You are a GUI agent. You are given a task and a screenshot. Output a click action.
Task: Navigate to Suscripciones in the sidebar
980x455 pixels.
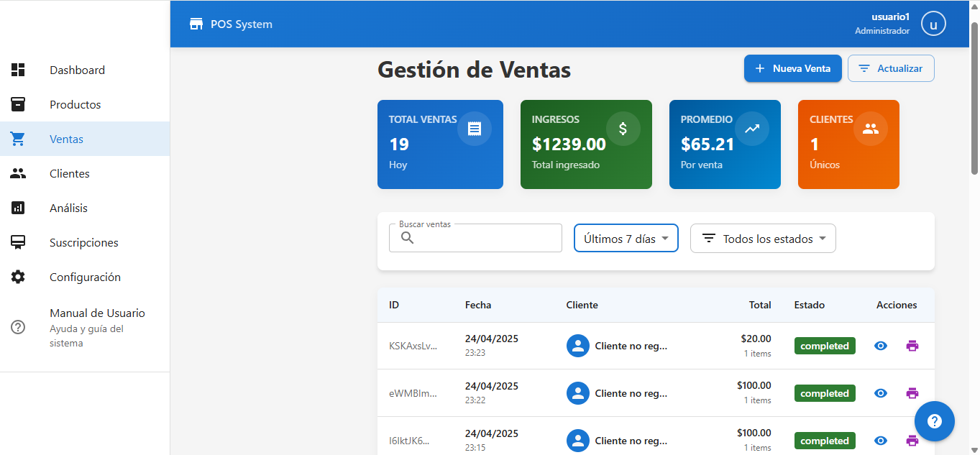point(83,243)
